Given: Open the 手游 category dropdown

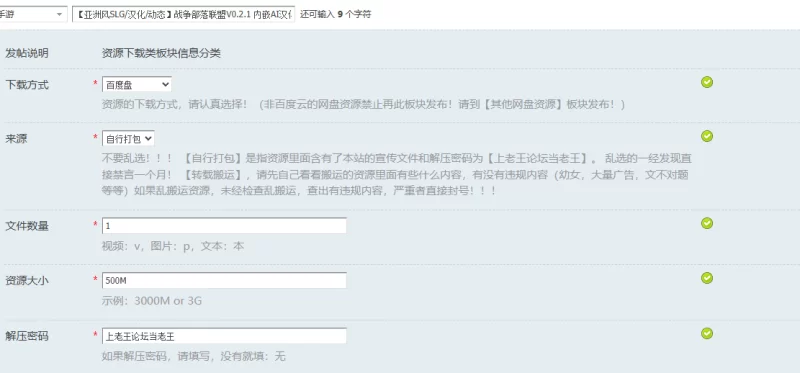Looking at the screenshot, I should (33, 14).
